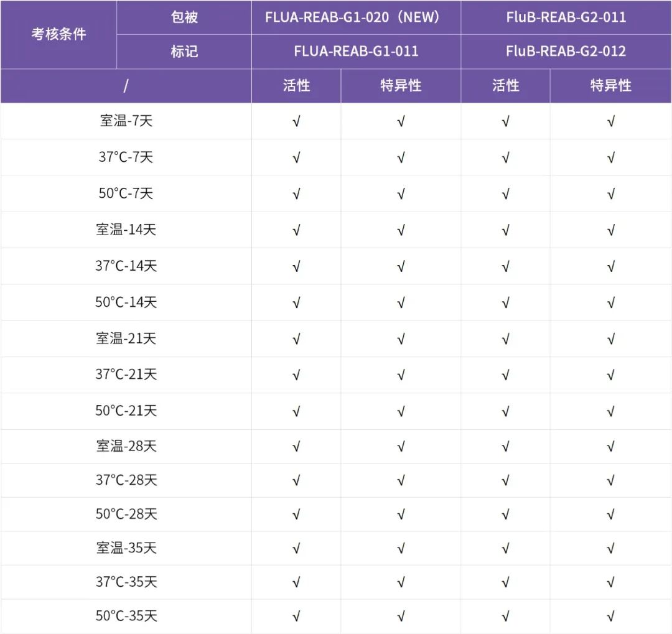Select FLUA 特异性 checkmark in 37°C-21天 row
672x634 pixels.
coord(401,375)
